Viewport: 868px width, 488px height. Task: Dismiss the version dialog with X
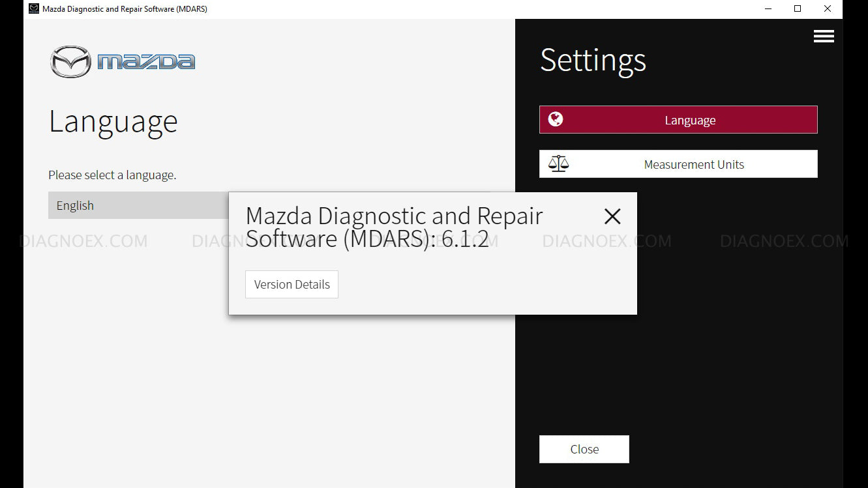tap(612, 216)
